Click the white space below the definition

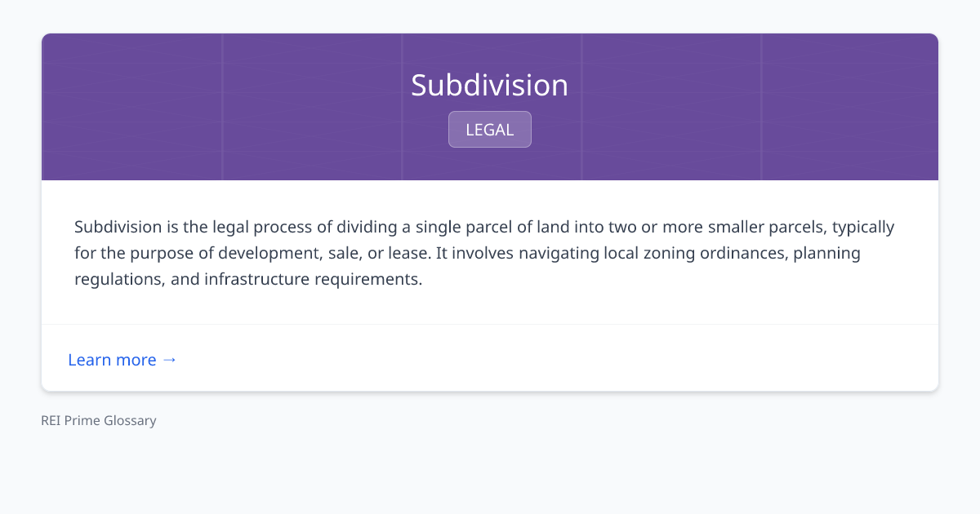tap(490, 306)
